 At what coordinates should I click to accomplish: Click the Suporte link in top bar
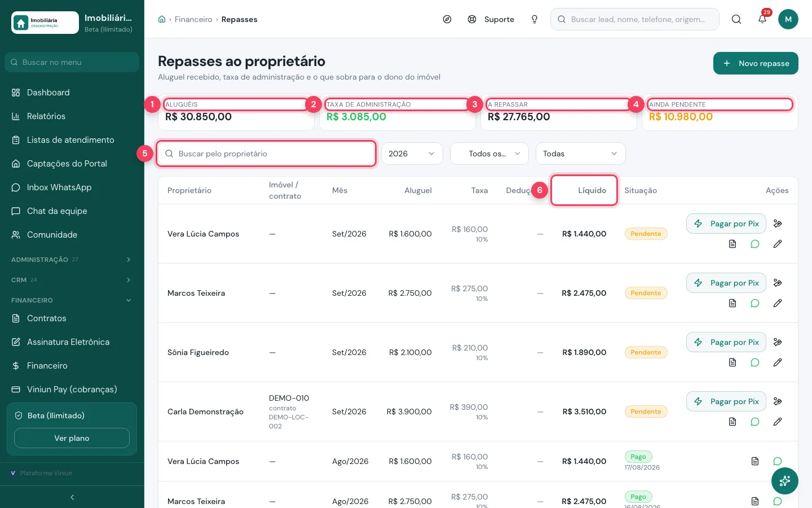click(x=491, y=19)
